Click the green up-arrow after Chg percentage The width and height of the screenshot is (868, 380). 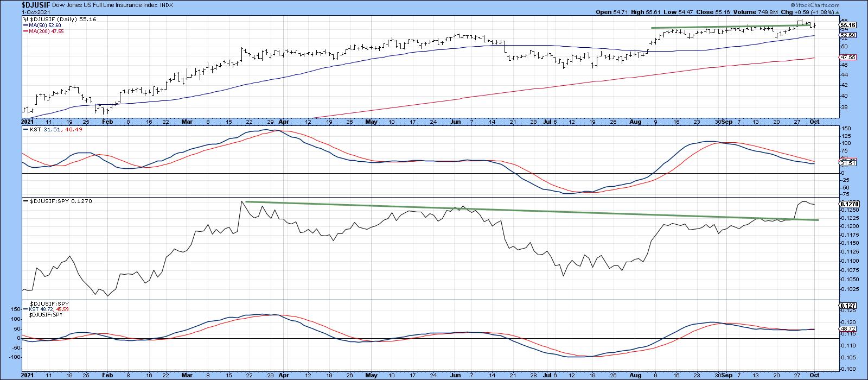pyautogui.click(x=837, y=12)
